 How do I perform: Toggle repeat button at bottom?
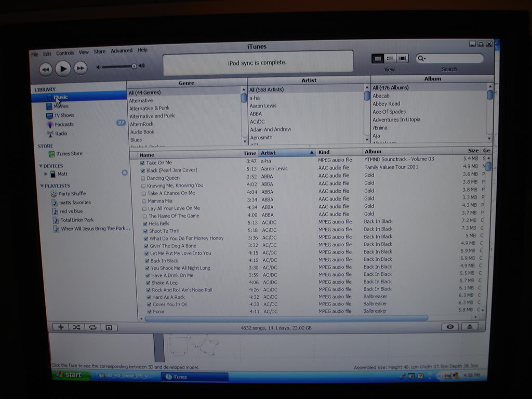[92, 327]
